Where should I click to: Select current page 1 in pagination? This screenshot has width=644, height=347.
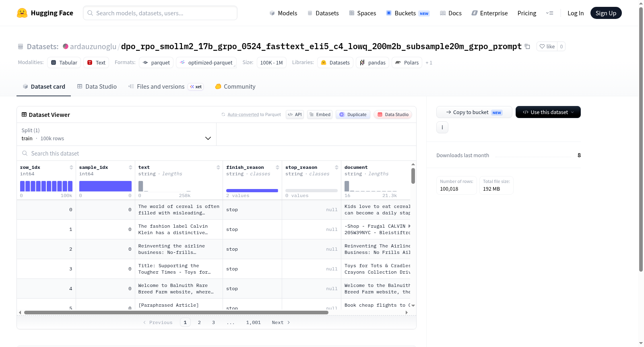click(x=185, y=322)
